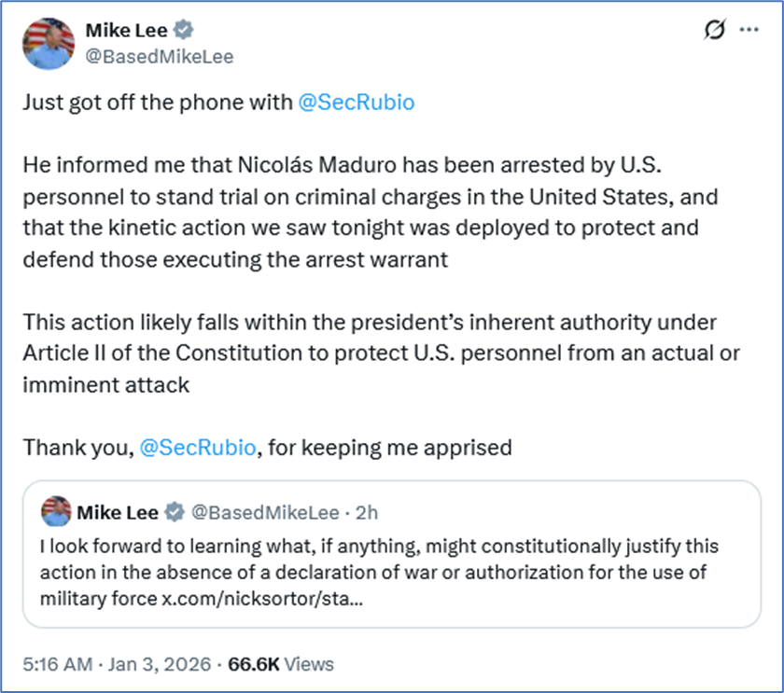Open the three-dot More options menu

click(x=749, y=30)
